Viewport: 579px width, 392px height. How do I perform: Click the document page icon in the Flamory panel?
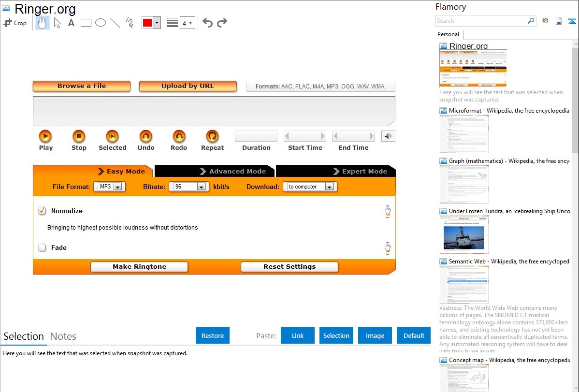[559, 21]
